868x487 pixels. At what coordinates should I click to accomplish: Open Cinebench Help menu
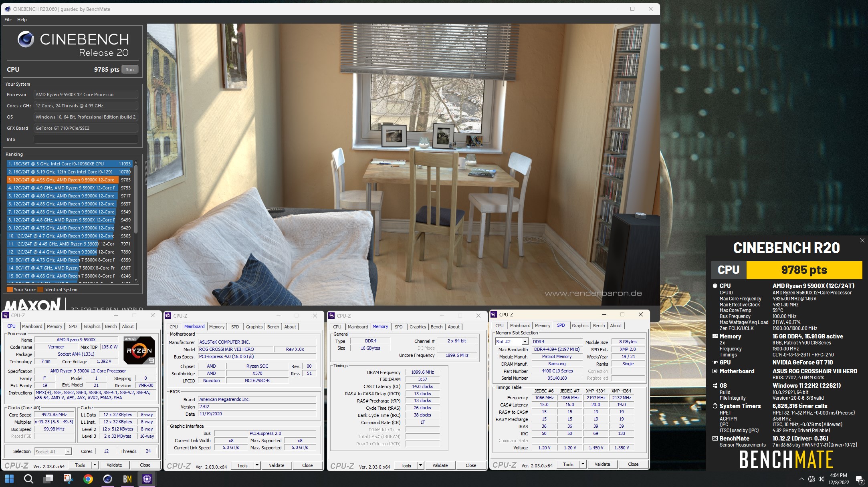pyautogui.click(x=22, y=20)
